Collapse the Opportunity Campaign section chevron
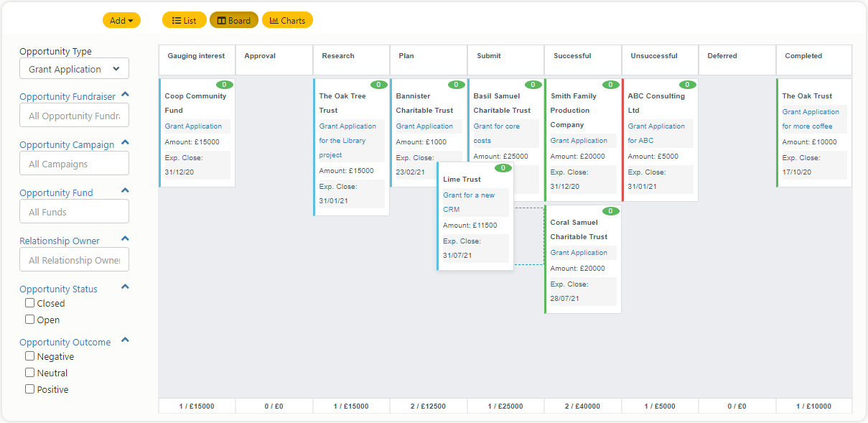Image resolution: width=868 pixels, height=423 pixels. point(126,143)
